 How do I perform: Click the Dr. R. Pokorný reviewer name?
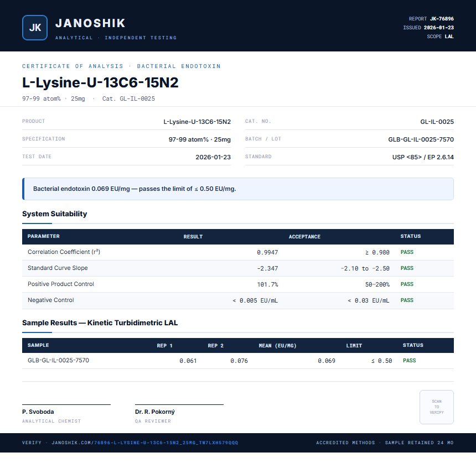pos(155,412)
